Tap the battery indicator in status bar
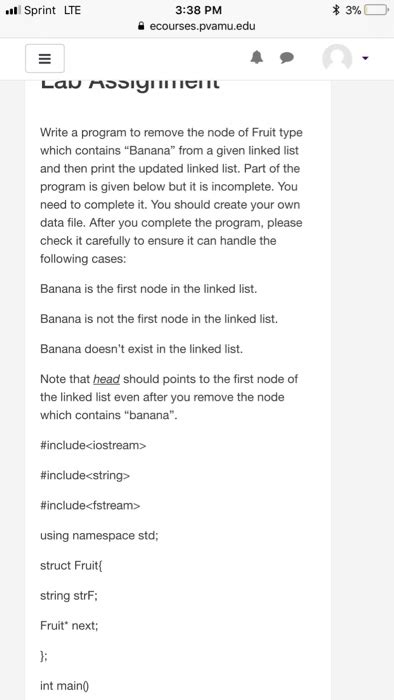 (x=377, y=10)
